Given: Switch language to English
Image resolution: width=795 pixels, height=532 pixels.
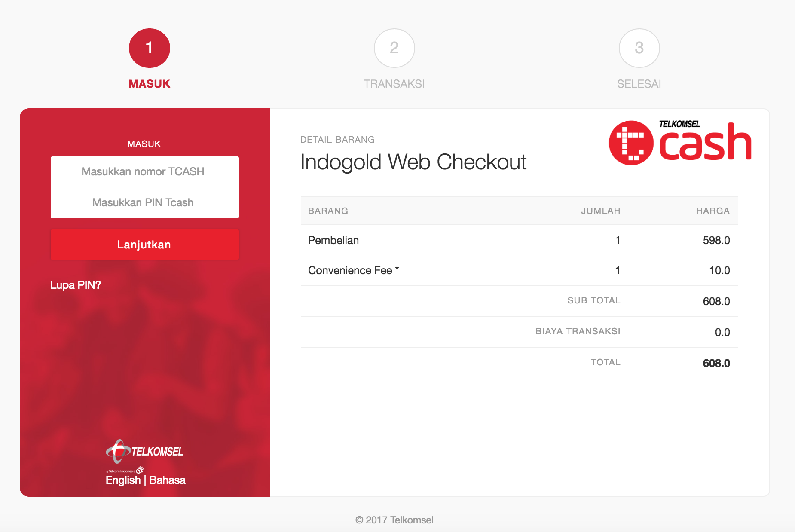Looking at the screenshot, I should (x=123, y=480).
